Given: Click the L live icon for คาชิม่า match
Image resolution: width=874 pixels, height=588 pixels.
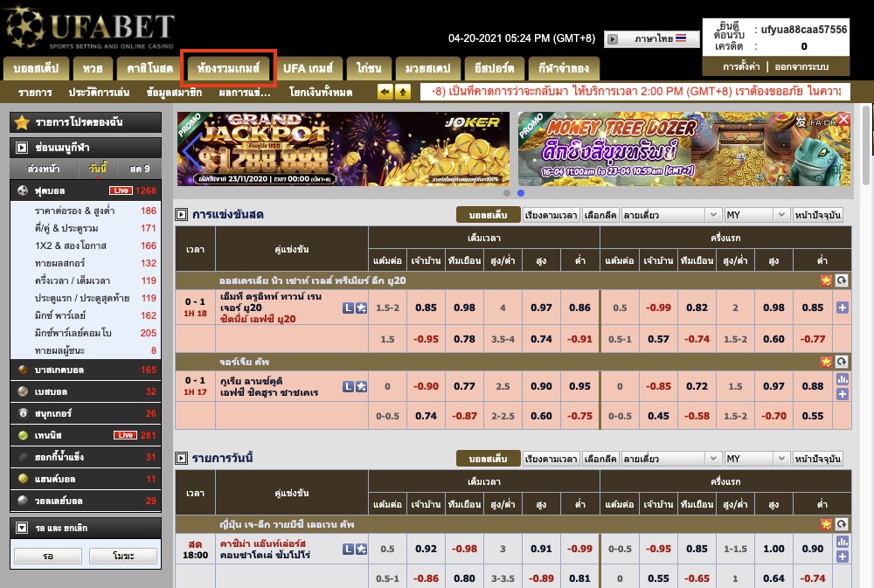Looking at the screenshot, I should tap(348, 549).
